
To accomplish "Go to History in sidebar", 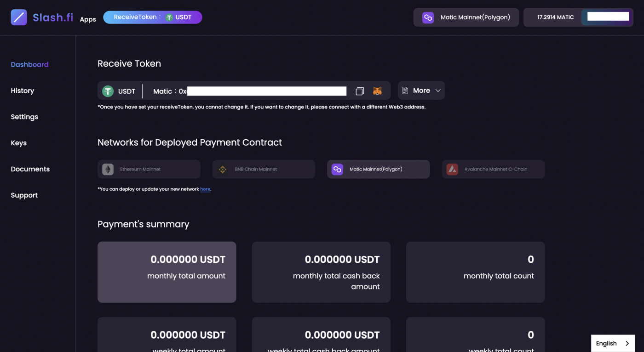I will [23, 91].
